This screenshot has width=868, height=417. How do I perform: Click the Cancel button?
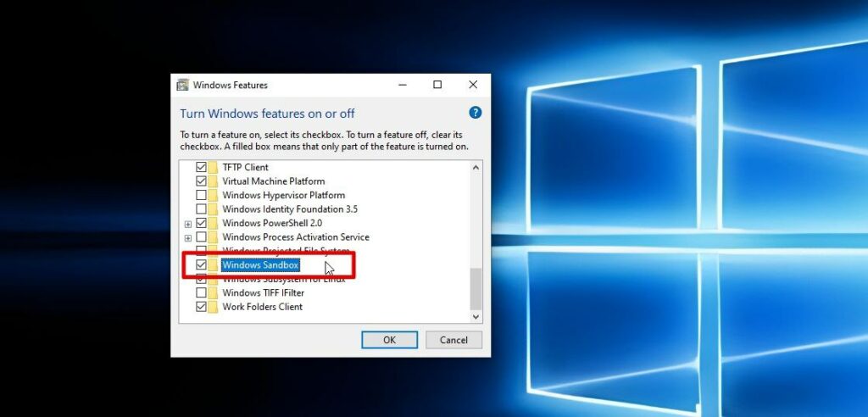(454, 340)
